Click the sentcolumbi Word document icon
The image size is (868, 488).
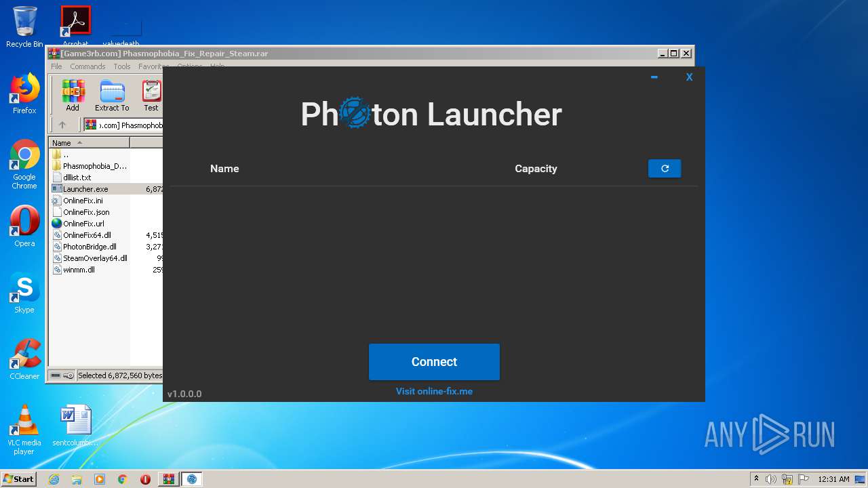(75, 426)
